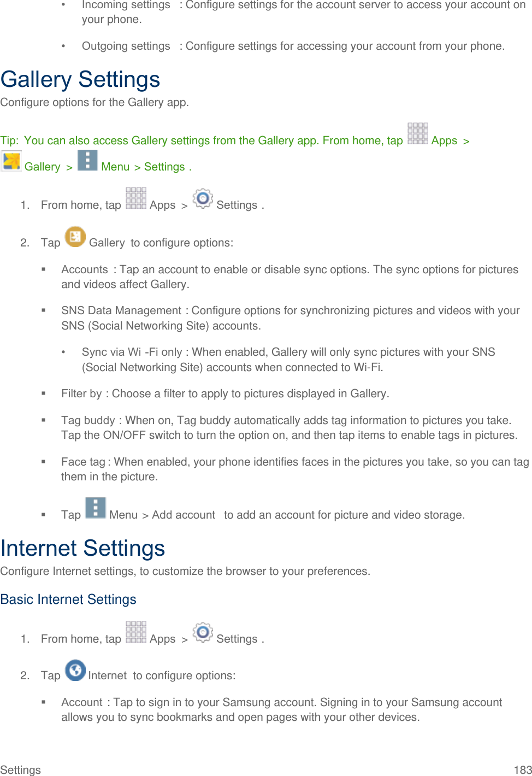Click the Internet Settings heading
The width and height of the screenshot is (532, 776).
pyautogui.click(x=82, y=548)
